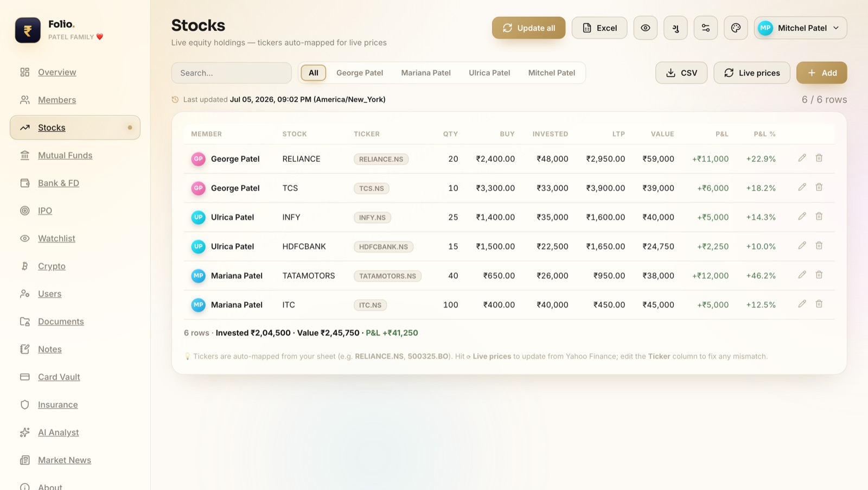Filter by Ulrica Patel tab
868x490 pixels.
(489, 73)
